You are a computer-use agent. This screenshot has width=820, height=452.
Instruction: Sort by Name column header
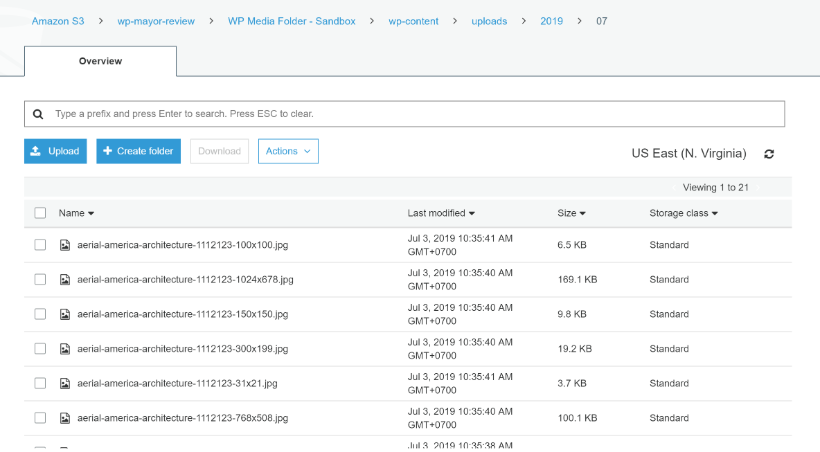[76, 213]
